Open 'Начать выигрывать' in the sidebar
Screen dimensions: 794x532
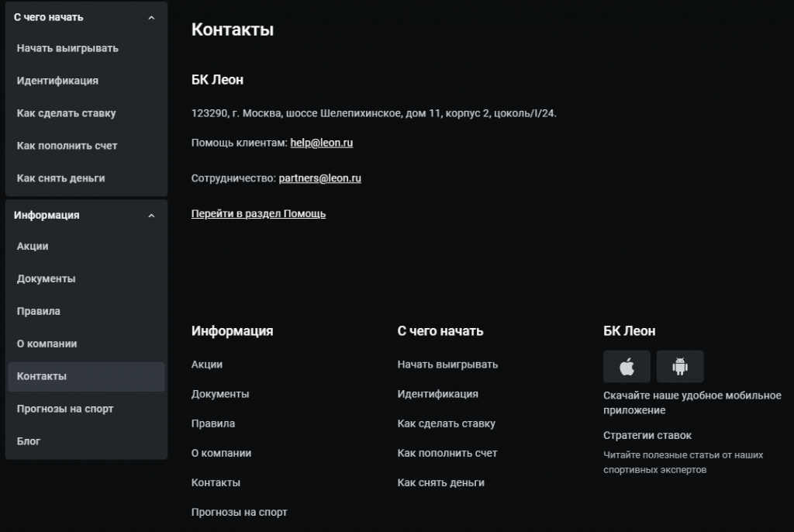click(67, 48)
